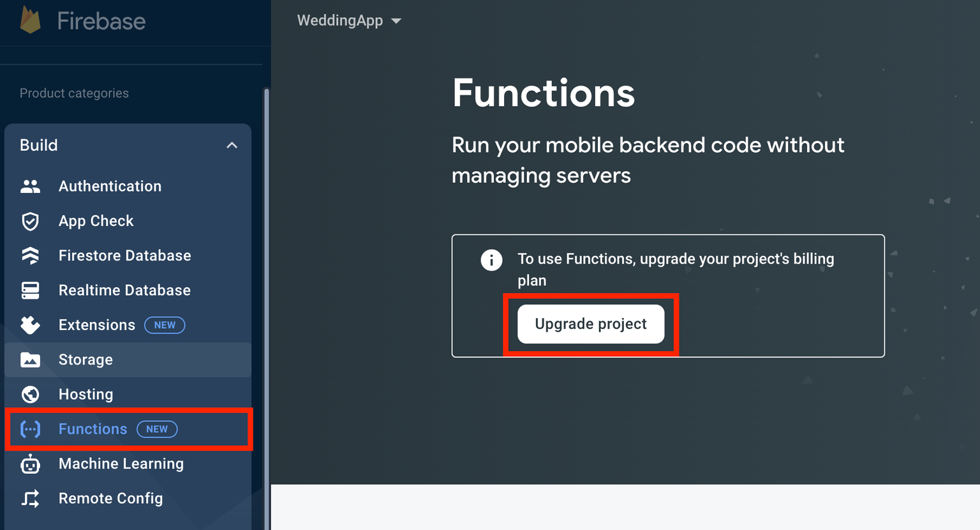Click the Functions brackets icon
This screenshot has width=980, height=530.
click(x=30, y=429)
